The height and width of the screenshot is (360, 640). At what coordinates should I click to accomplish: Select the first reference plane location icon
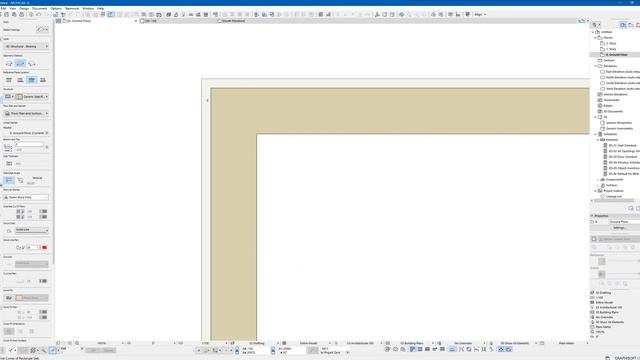pyautogui.click(x=9, y=80)
